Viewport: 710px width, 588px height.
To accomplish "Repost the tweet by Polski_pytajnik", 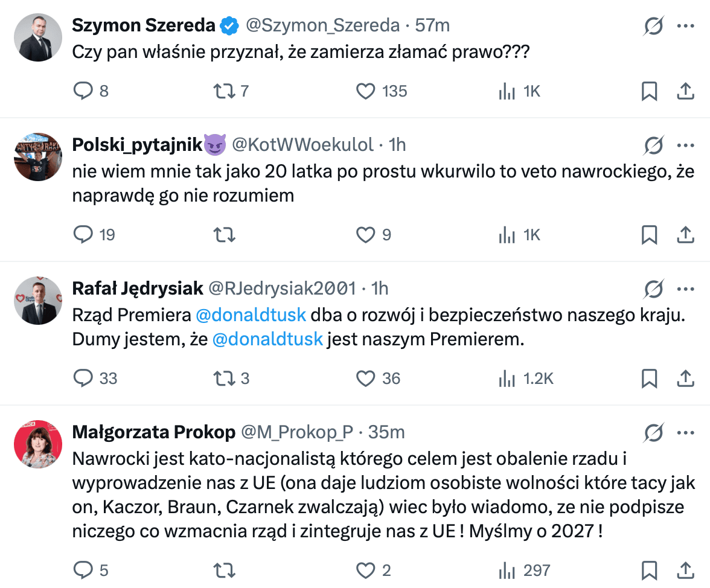I will coord(223,235).
